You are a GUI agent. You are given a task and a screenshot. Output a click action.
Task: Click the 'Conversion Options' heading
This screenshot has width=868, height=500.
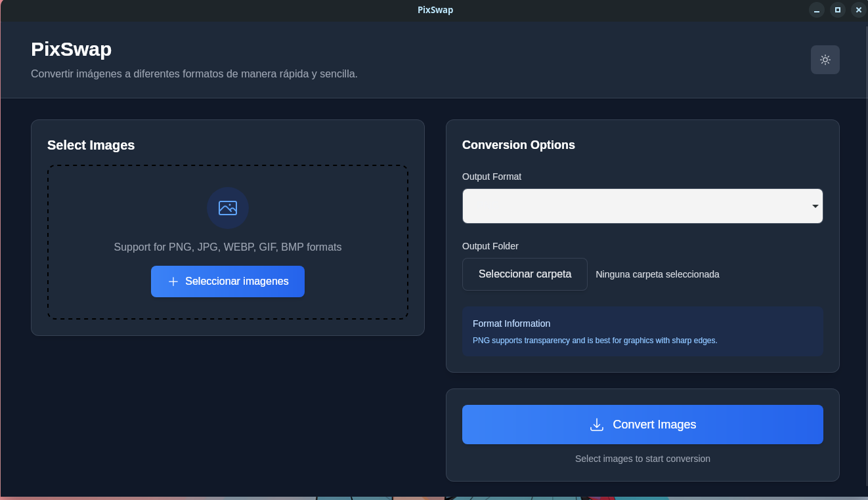(x=519, y=145)
